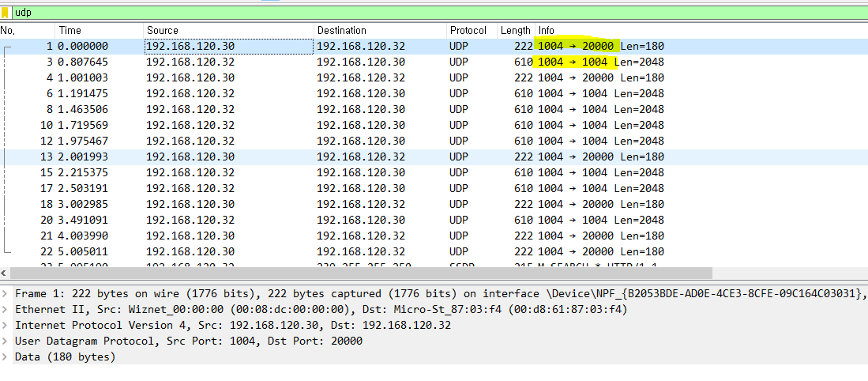Click the display filter field containing udp

(x=440, y=13)
